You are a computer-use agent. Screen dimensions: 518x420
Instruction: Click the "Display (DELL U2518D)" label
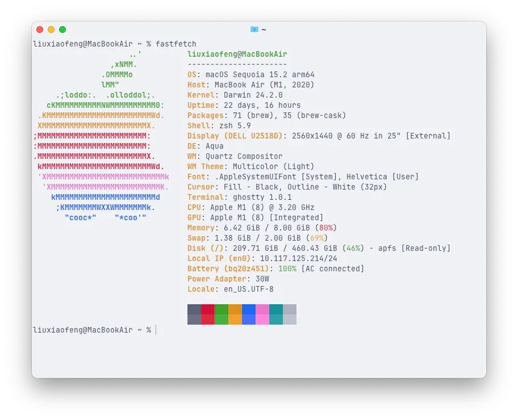235,136
